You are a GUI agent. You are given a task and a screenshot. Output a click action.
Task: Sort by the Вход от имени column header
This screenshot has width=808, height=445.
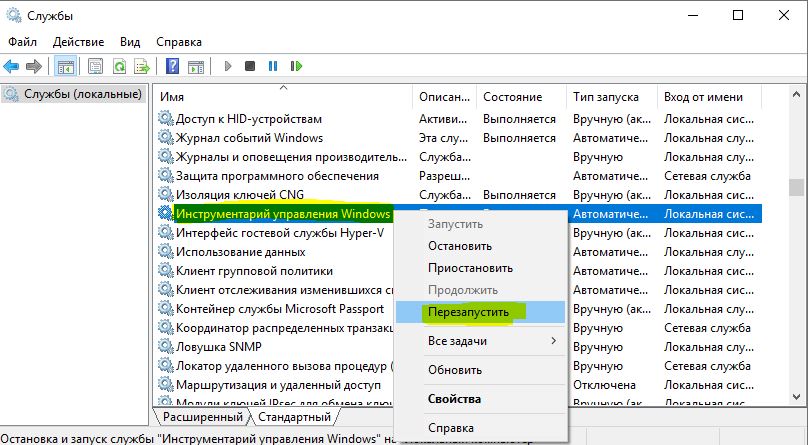pyautogui.click(x=710, y=97)
